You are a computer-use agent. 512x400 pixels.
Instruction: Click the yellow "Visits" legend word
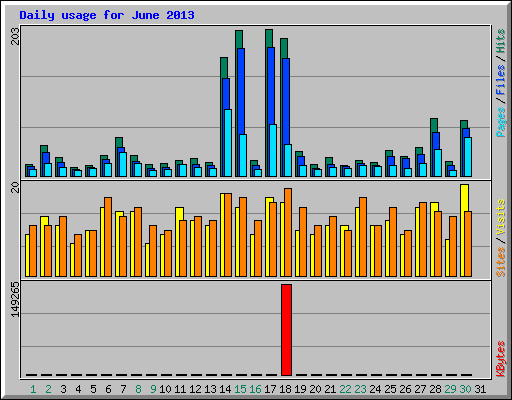pyautogui.click(x=500, y=218)
